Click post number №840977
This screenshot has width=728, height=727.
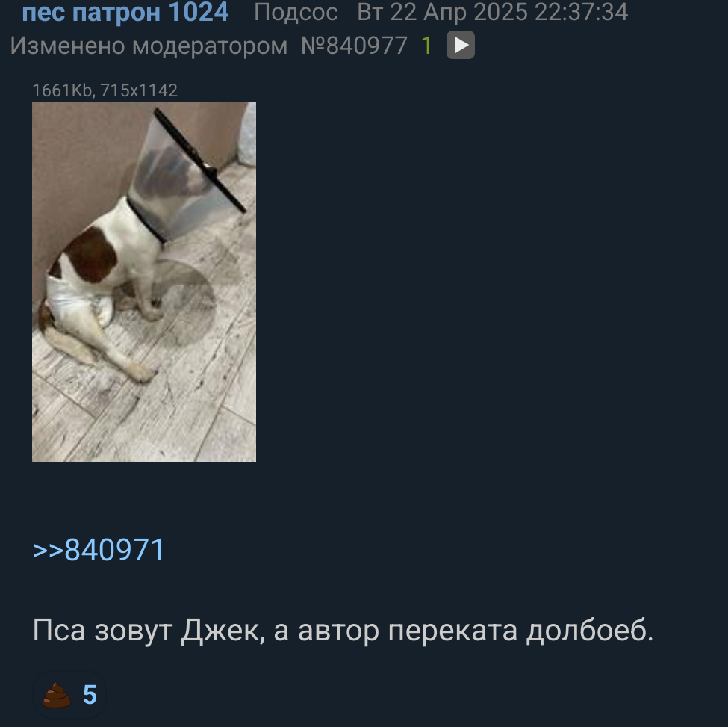coord(354,46)
